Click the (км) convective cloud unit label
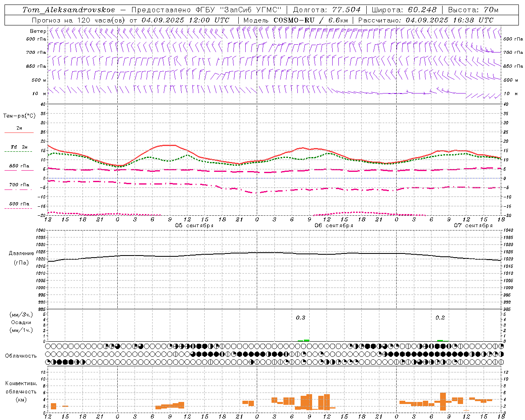This screenshot has height=420, width=525. point(21,399)
